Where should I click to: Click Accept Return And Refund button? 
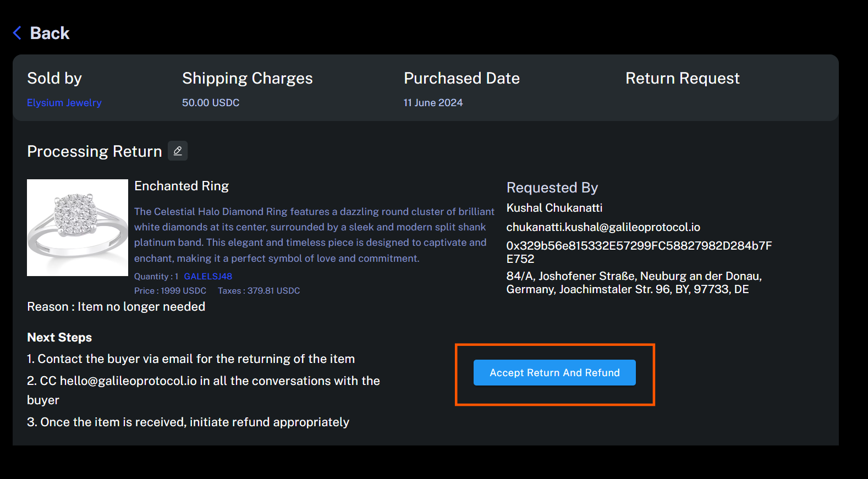pyautogui.click(x=554, y=373)
